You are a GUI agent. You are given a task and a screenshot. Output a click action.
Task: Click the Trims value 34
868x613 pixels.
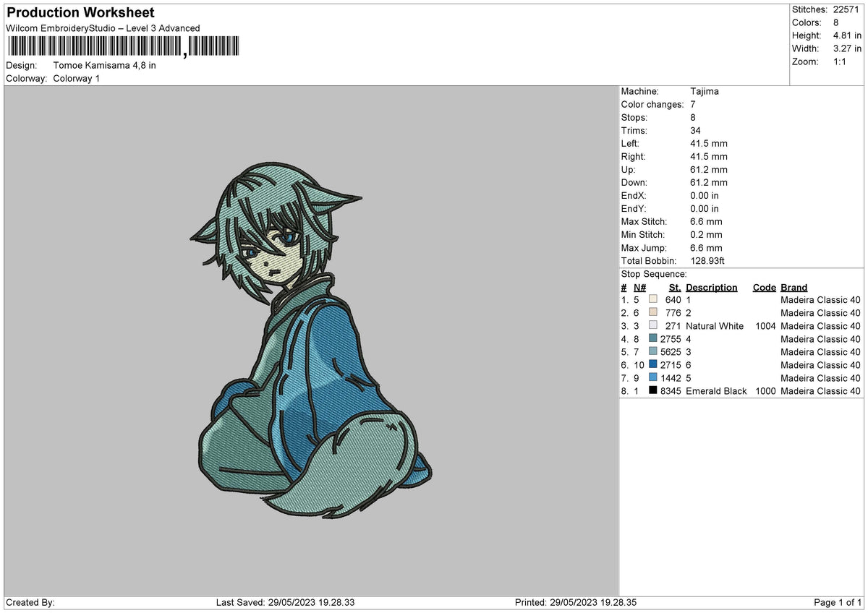(696, 130)
